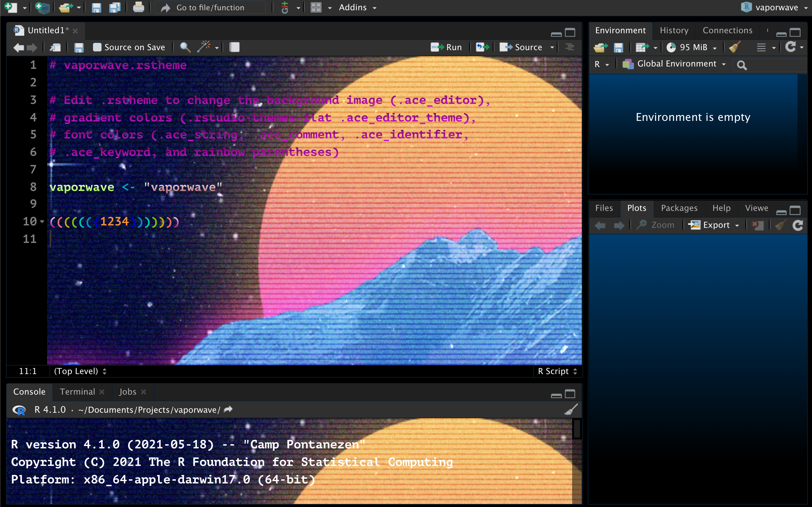Screen dimensions: 812x507
Task: Toggle document outline button
Action: 570,47
